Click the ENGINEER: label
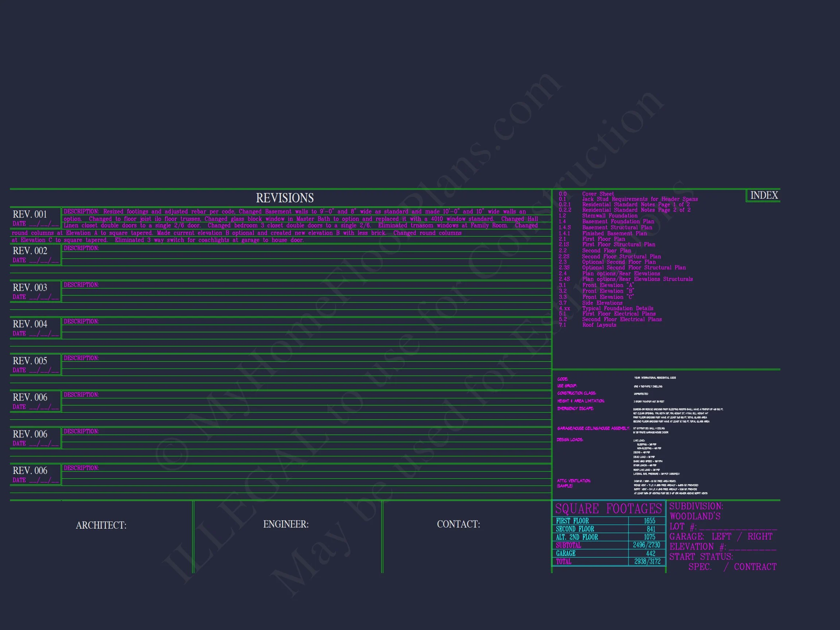840x630 pixels. pos(285,524)
